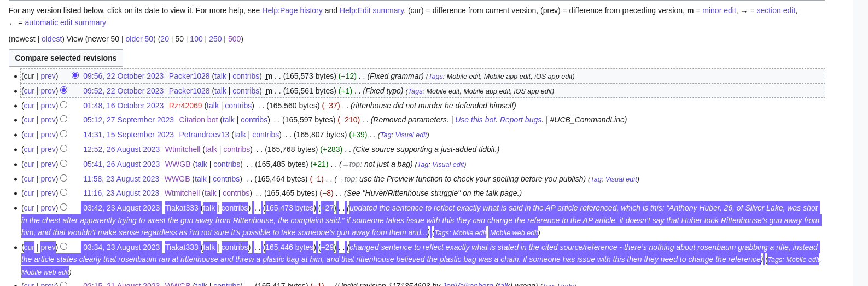
Task: View older 50 revisions
Action: click(139, 39)
